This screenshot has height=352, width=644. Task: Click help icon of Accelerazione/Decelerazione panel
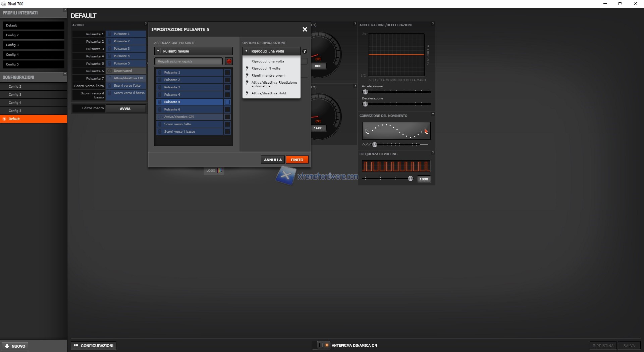tap(433, 24)
